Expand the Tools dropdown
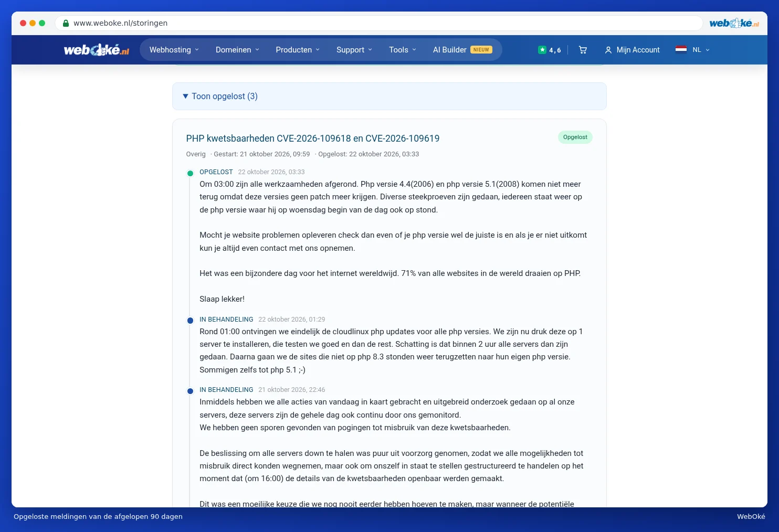 pyautogui.click(x=403, y=50)
